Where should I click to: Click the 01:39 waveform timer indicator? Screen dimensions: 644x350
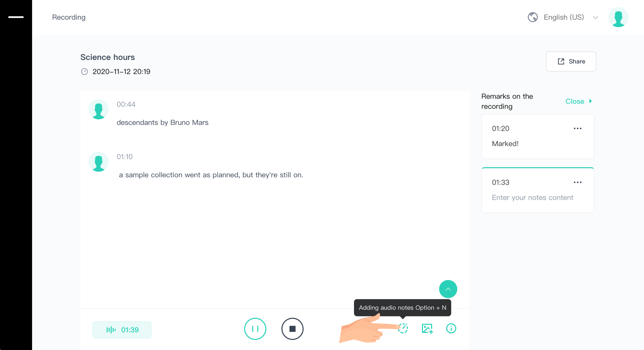122,330
